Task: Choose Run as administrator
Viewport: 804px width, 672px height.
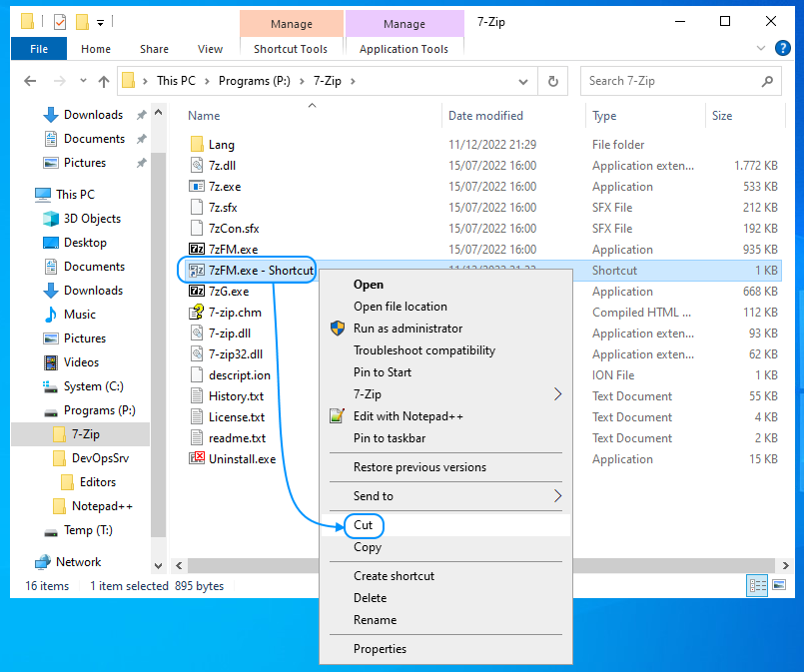Action: [445, 329]
